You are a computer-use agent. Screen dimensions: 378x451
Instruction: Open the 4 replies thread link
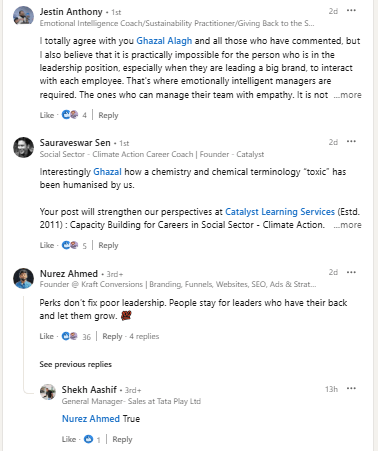click(x=144, y=336)
